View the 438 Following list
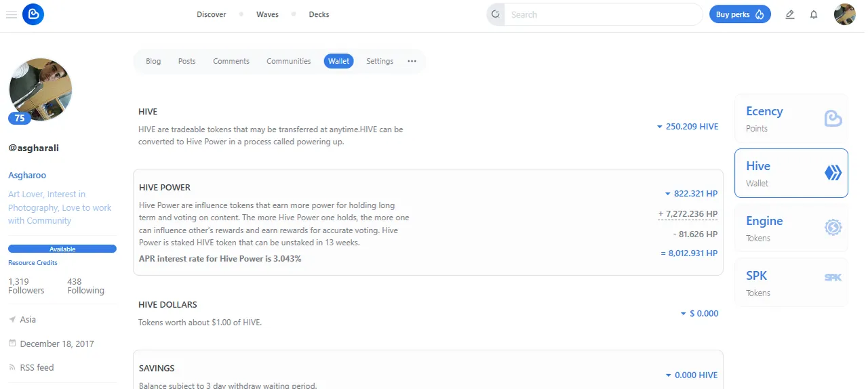Screen dimensions: 868x389 point(85,286)
